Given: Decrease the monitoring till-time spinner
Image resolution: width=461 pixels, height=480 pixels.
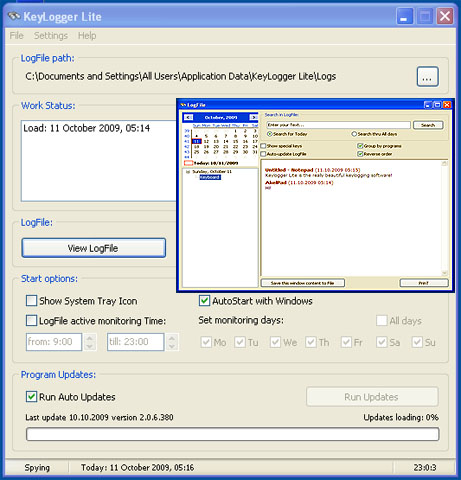Looking at the screenshot, I should tap(172, 346).
